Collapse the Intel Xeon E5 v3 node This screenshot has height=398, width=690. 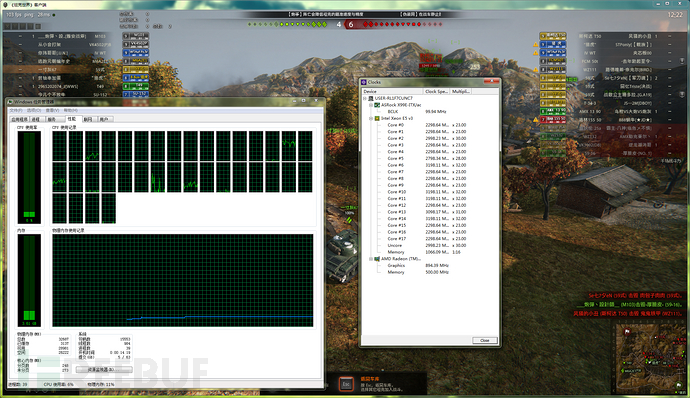[x=371, y=118]
